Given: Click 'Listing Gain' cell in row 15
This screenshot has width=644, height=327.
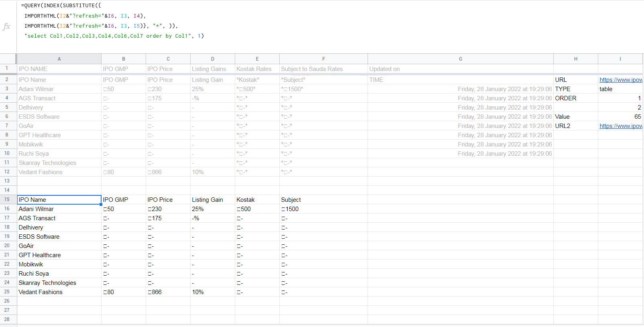Looking at the screenshot, I should click(x=213, y=200).
